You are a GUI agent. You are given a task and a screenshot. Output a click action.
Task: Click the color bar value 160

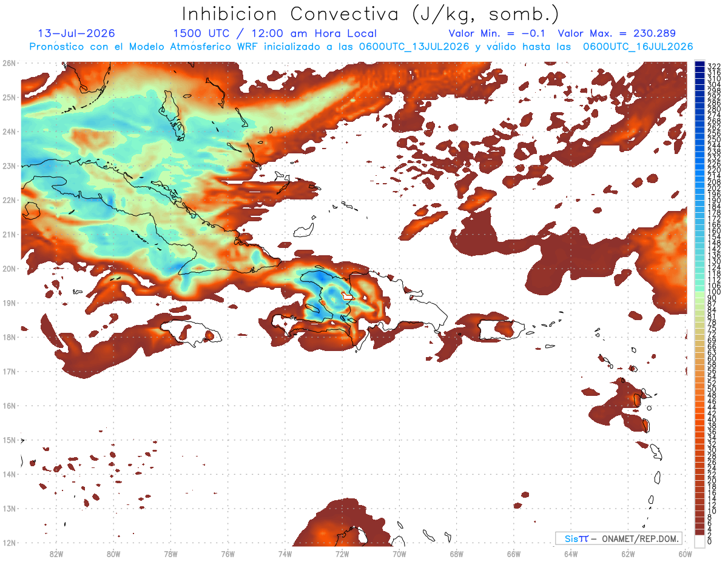[x=713, y=231]
